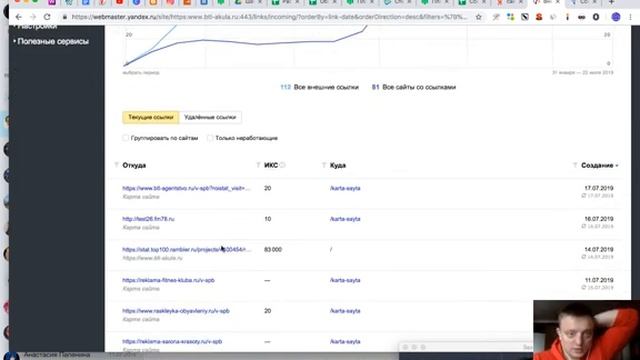Click the filter icon beside Откуда column
The width and height of the screenshot is (640, 360).
pos(116,165)
